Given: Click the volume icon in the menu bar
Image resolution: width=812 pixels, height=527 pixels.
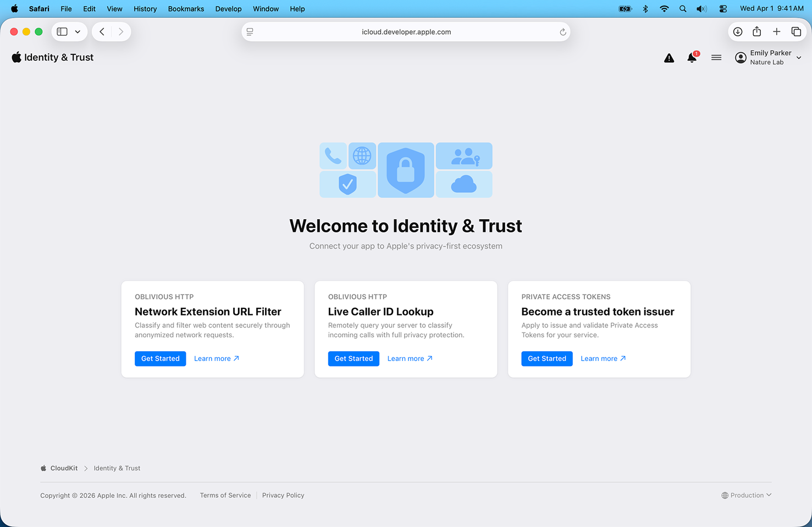Looking at the screenshot, I should click(702, 9).
